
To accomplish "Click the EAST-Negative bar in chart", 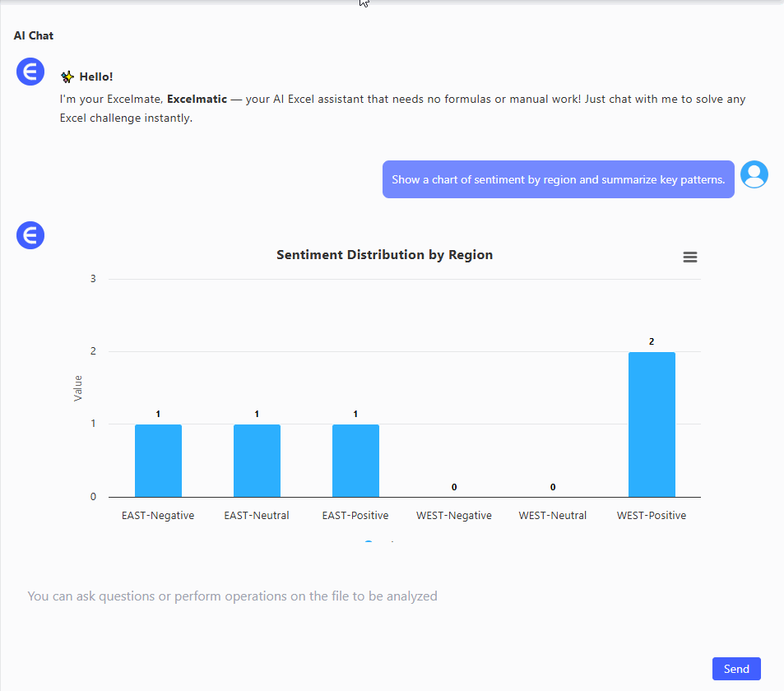I will pos(158,461).
